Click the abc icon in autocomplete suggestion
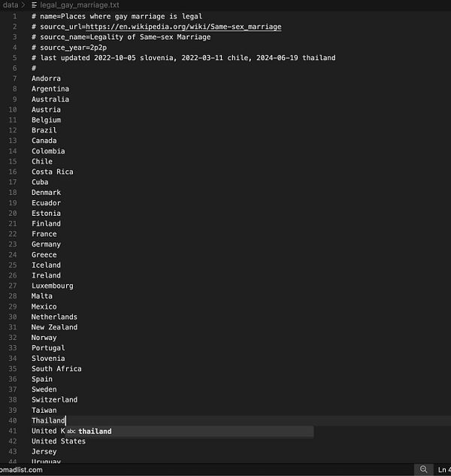Screen dimensions: 451x476 pos(71,432)
